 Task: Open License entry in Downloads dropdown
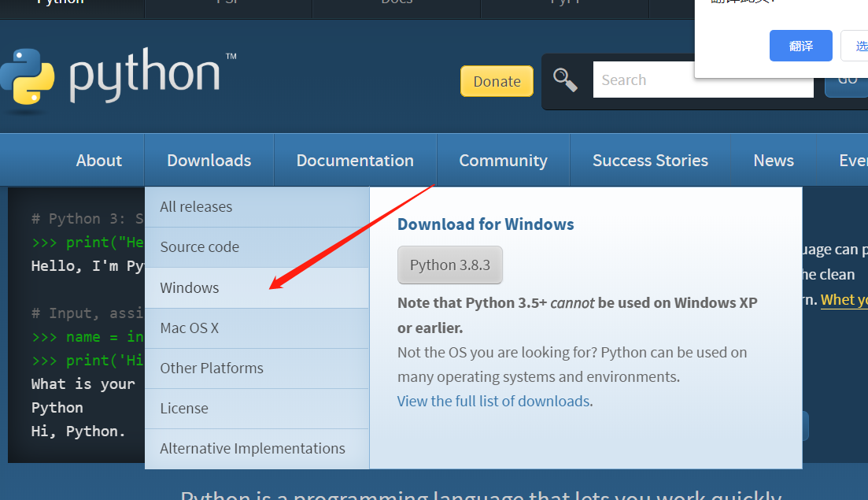click(x=257, y=409)
